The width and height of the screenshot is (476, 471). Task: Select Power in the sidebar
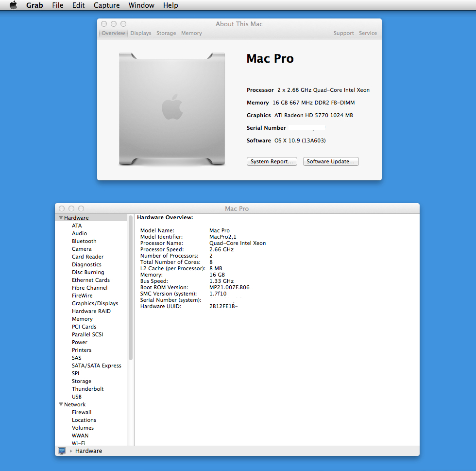80,342
